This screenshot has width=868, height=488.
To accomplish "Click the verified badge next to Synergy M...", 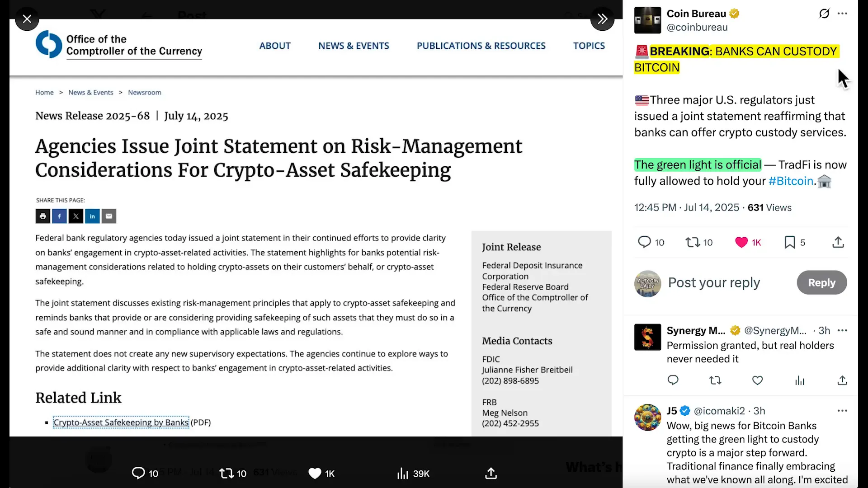I will [x=735, y=330].
